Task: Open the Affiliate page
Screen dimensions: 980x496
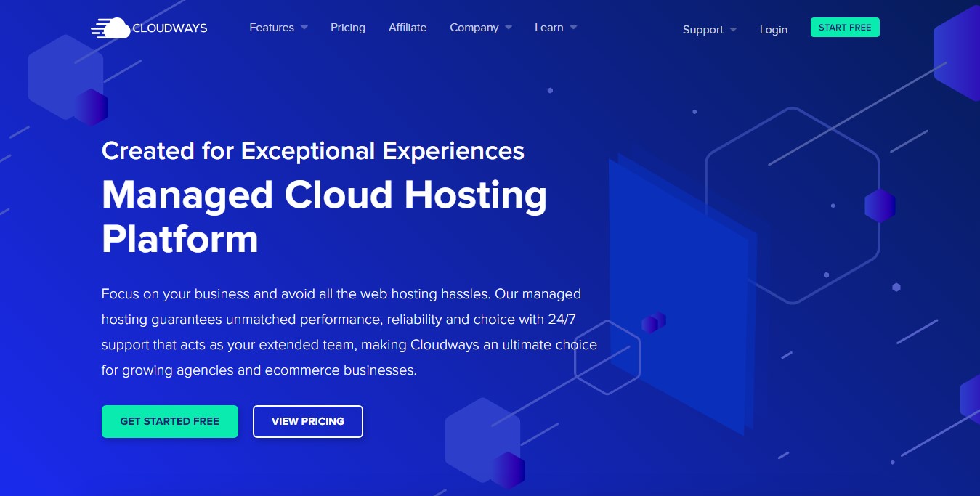Action: [x=408, y=28]
